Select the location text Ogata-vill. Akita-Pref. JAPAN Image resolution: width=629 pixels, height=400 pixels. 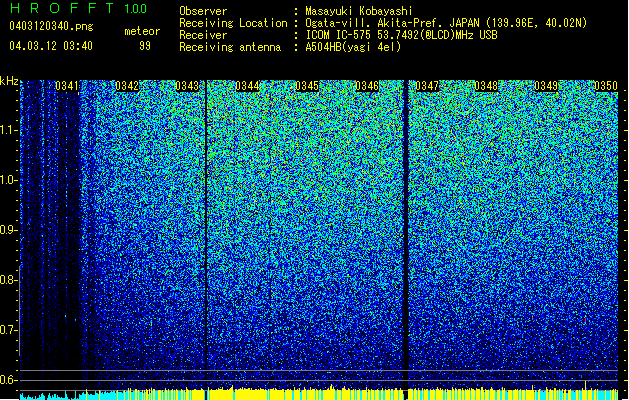point(392,23)
